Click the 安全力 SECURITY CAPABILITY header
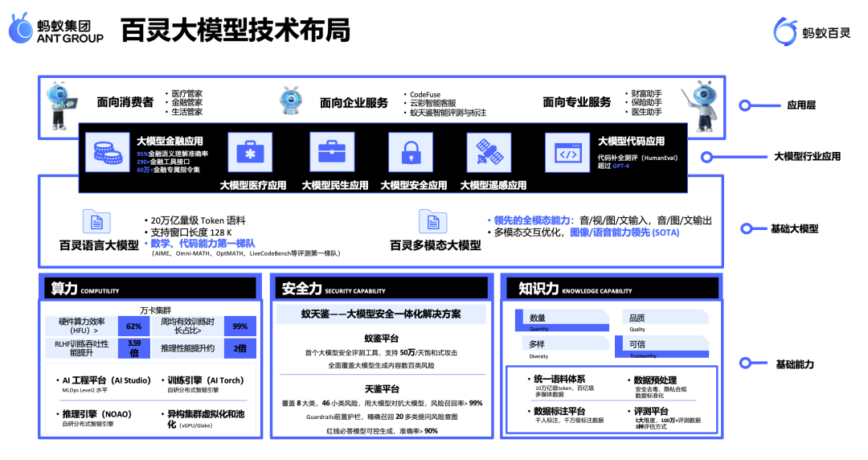Image resolution: width=868 pixels, height=460 pixels. click(382, 288)
